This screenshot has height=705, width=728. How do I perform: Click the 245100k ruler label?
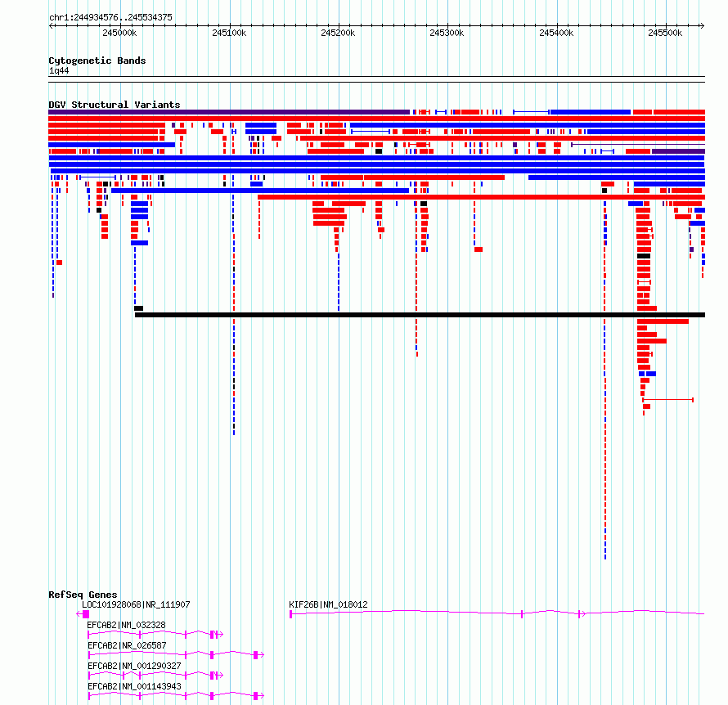tap(229, 33)
